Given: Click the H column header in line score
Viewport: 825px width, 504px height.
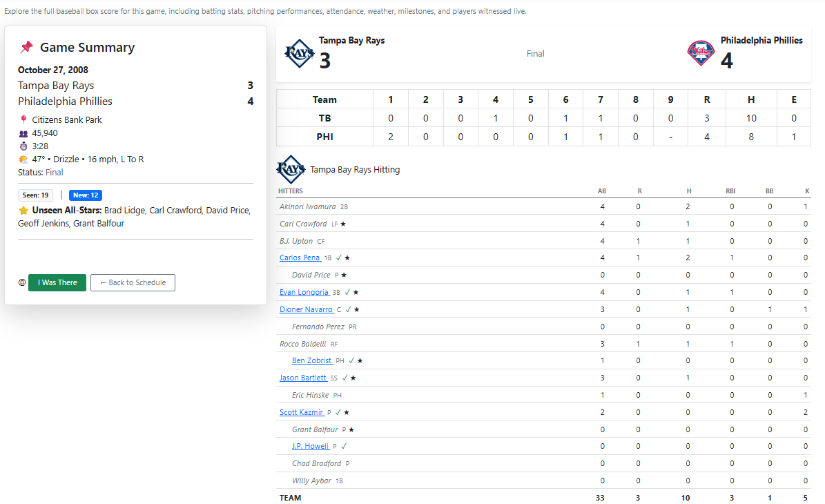Looking at the screenshot, I should pyautogui.click(x=751, y=99).
